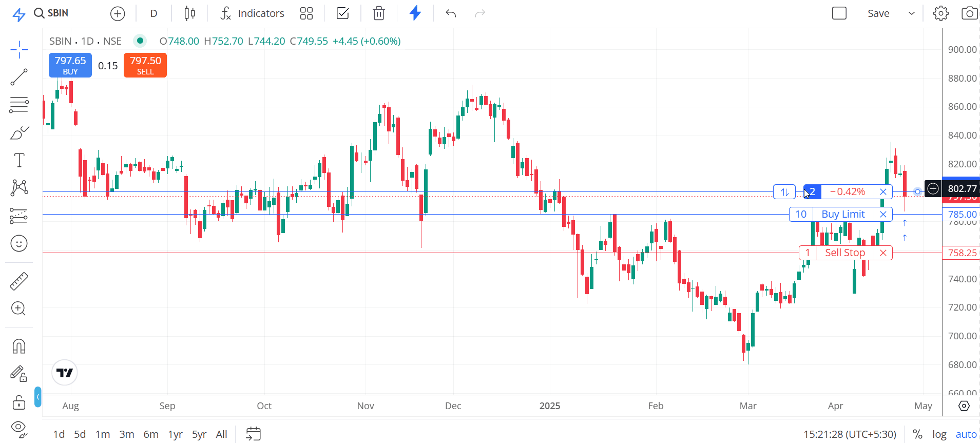The height and width of the screenshot is (443, 980).
Task: Toggle stay in drawing mode pencil-lock
Action: (x=19, y=374)
